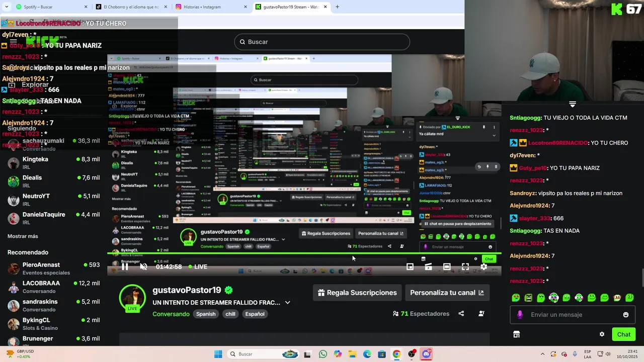Close the Spotify – Buscar tab
This screenshot has height=362, width=644.
pos(85,7)
